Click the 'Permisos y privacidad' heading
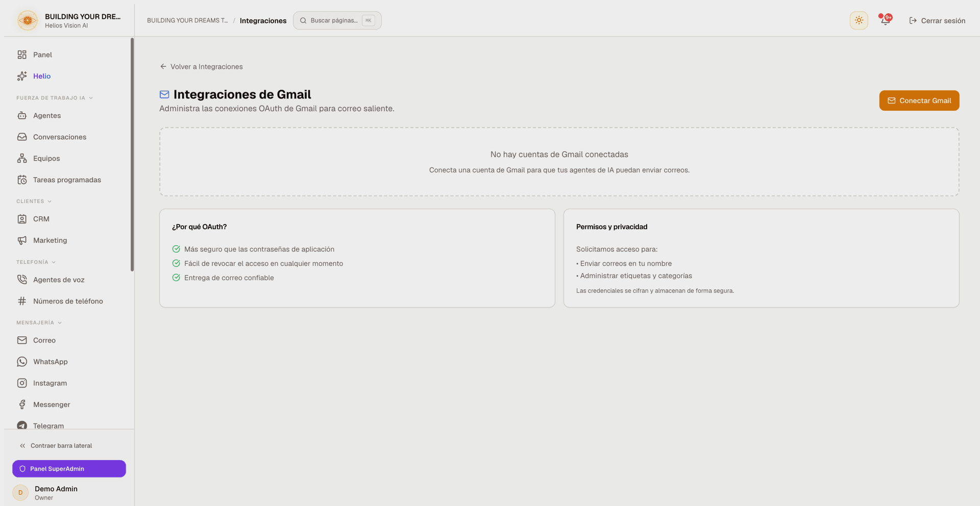Screen dimensions: 980x506 611,227
